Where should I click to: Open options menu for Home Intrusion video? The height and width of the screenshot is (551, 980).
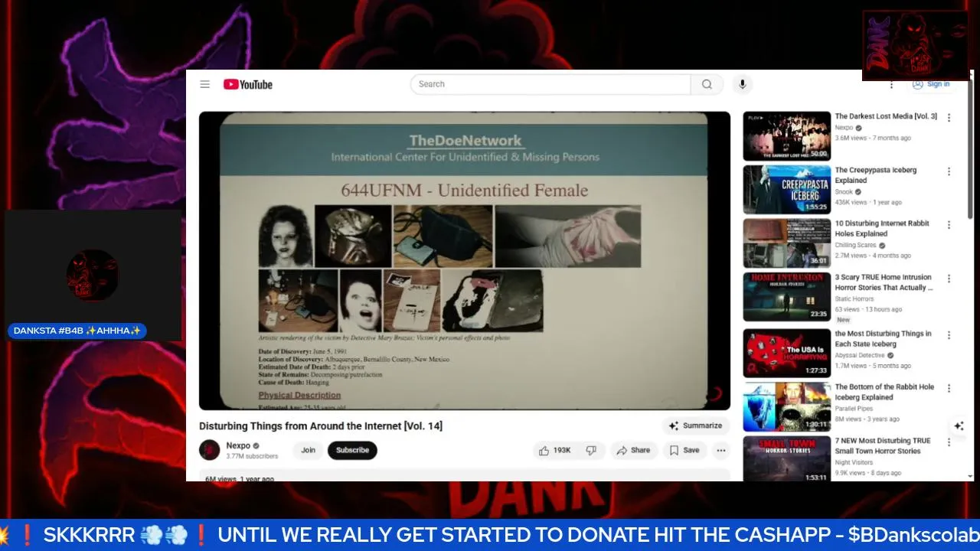pyautogui.click(x=949, y=279)
